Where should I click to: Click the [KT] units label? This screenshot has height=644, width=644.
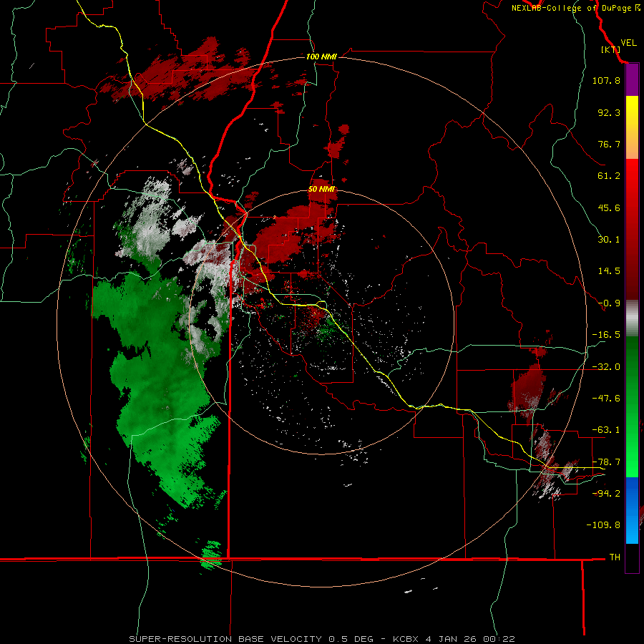click(x=610, y=49)
